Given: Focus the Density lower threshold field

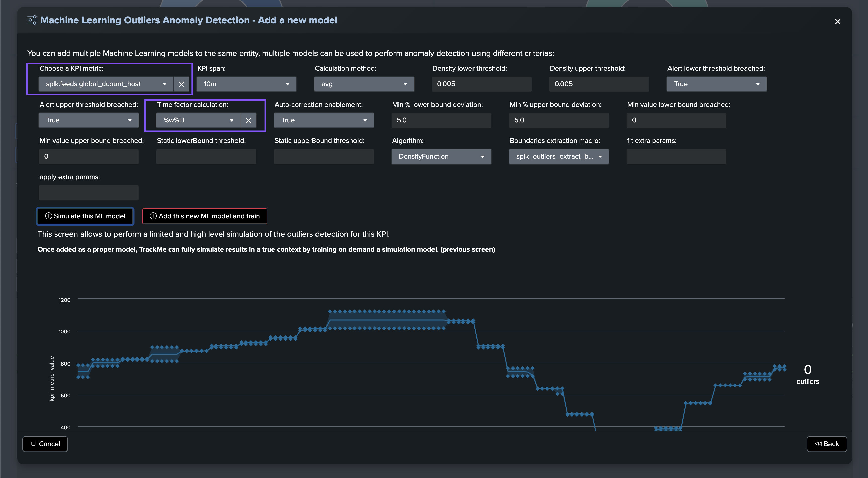Looking at the screenshot, I should [x=482, y=84].
